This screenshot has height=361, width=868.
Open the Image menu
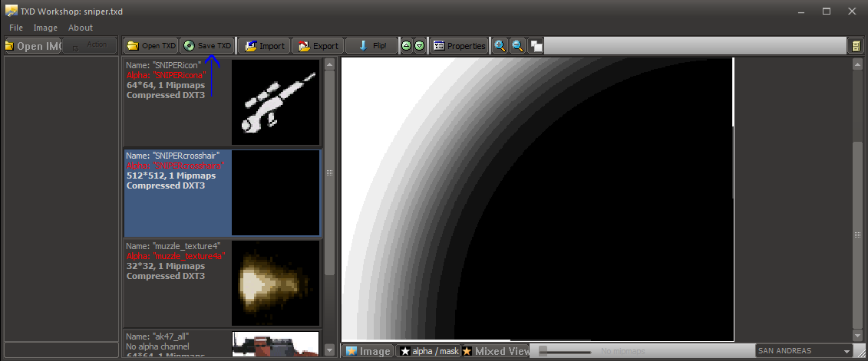(45, 28)
